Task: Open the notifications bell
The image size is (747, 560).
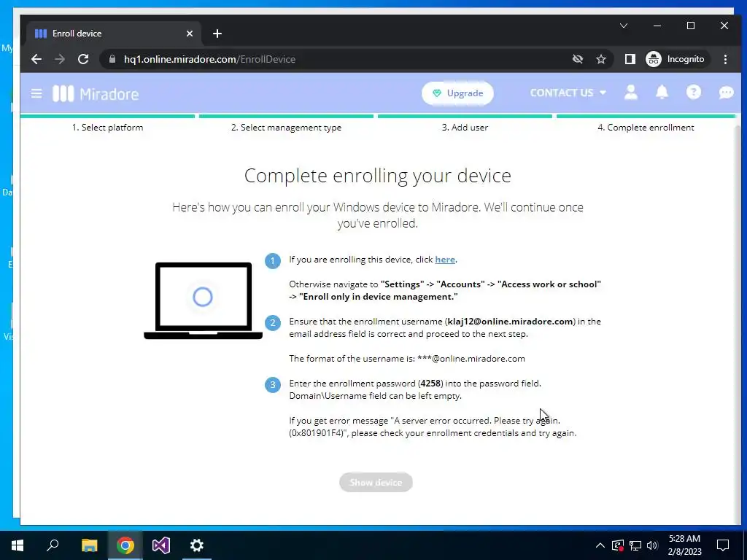Action: coord(662,93)
